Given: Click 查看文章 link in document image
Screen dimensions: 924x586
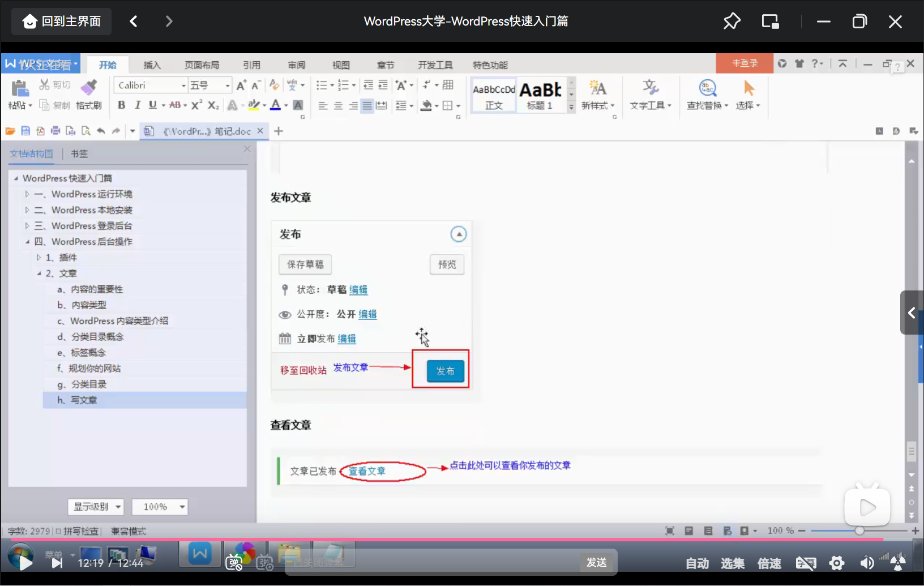Looking at the screenshot, I should point(367,471).
